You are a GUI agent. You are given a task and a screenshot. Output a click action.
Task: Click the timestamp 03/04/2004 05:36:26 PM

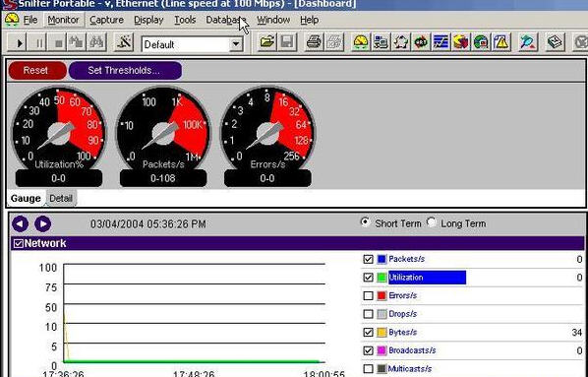[148, 224]
